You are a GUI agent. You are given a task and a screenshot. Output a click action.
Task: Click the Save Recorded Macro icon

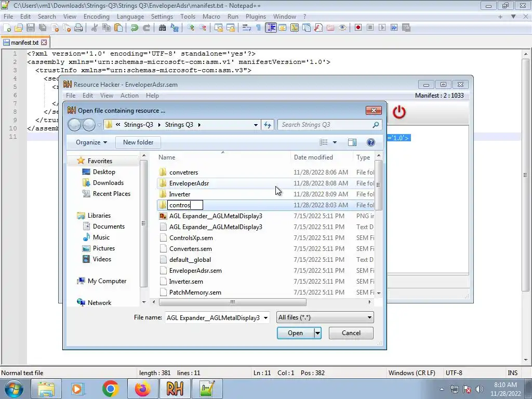[x=406, y=28]
